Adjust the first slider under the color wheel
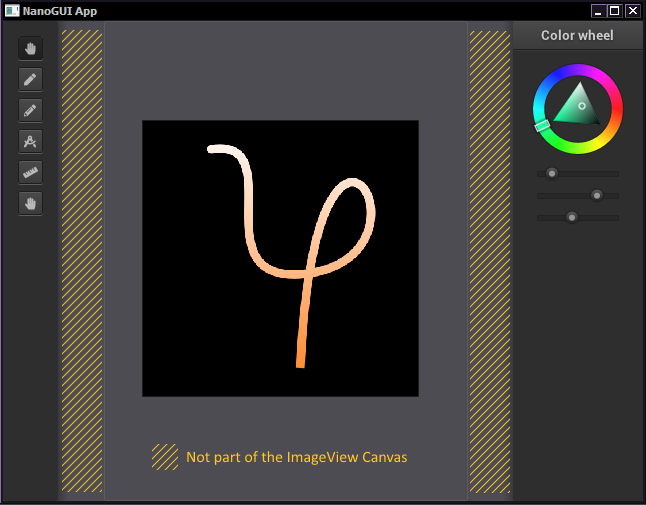Screen dimensions: 646x505 pos(578,174)
